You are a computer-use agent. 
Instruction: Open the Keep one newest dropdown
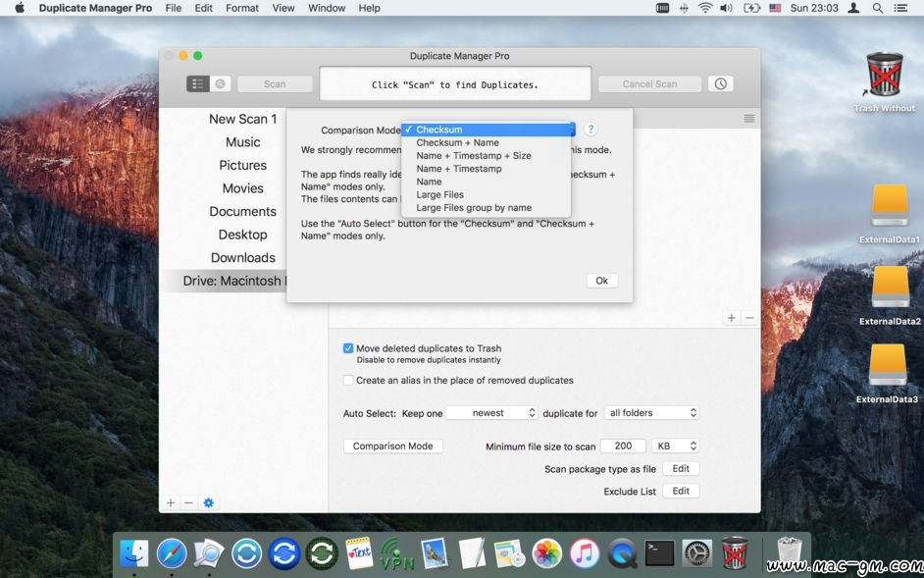point(491,413)
